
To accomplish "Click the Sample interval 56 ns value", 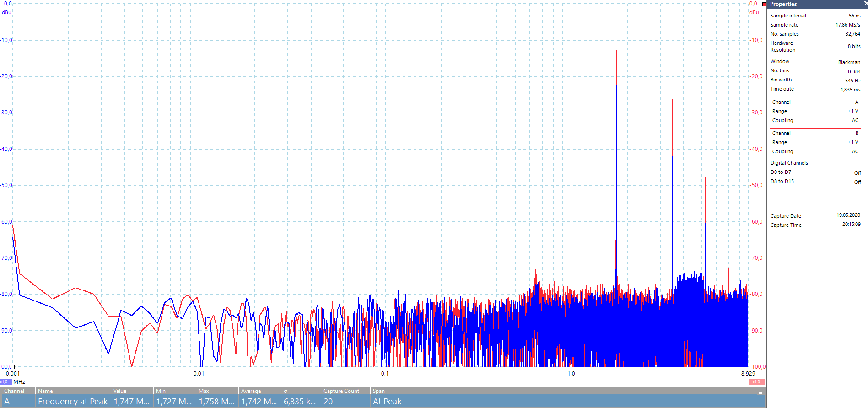I will (x=855, y=16).
